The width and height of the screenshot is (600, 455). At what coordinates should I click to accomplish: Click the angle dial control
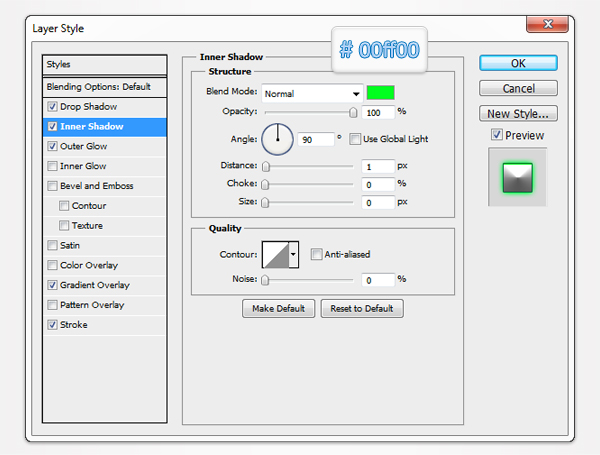pos(277,139)
